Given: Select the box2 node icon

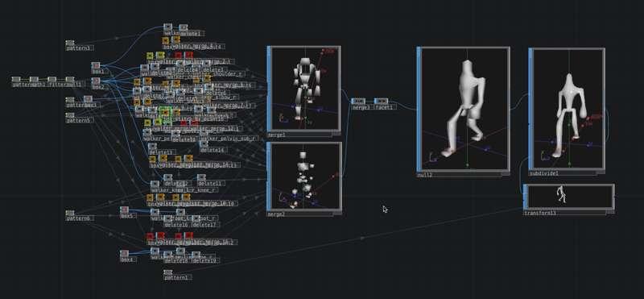Looking at the screenshot, I should tap(96, 81).
